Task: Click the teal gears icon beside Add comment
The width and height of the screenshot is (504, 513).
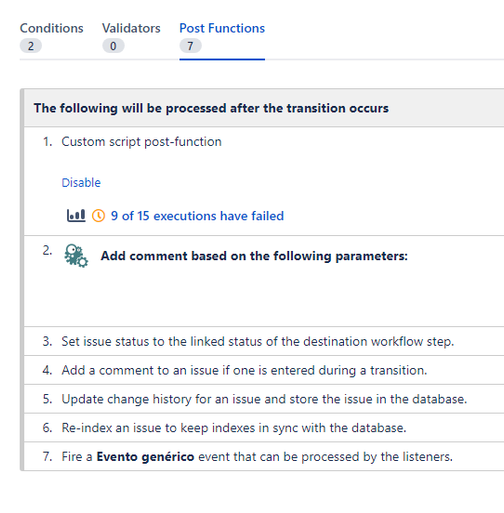Action: (x=76, y=256)
